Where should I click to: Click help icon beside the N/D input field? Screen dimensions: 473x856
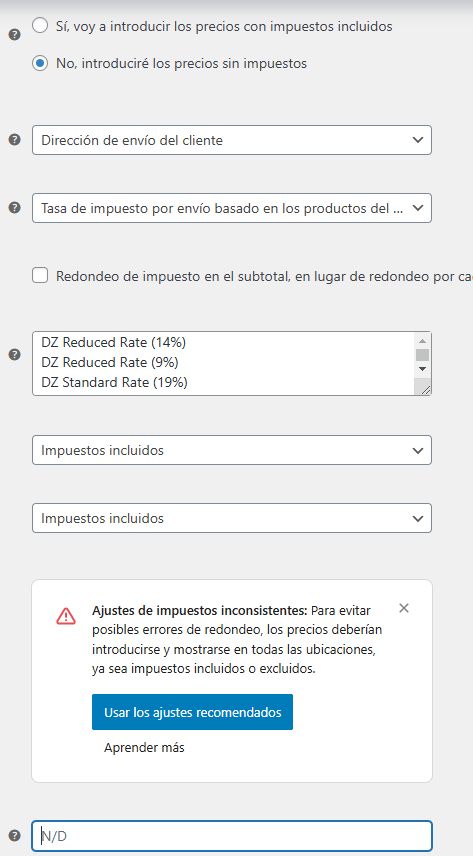click(15, 835)
